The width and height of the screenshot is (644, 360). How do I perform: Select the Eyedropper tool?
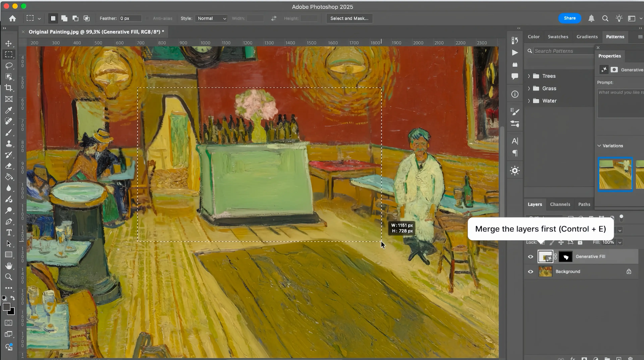pyautogui.click(x=9, y=110)
